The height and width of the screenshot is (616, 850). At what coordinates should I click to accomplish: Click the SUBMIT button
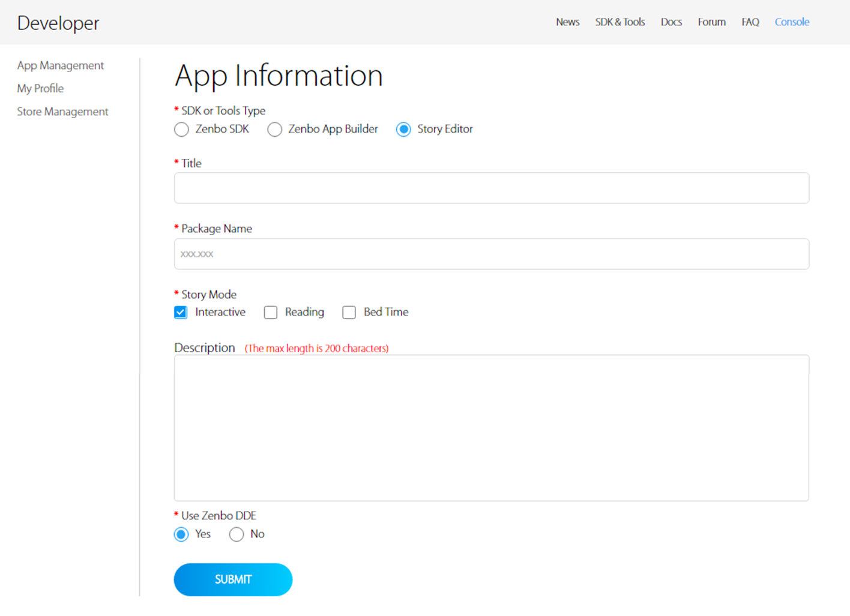coord(233,579)
